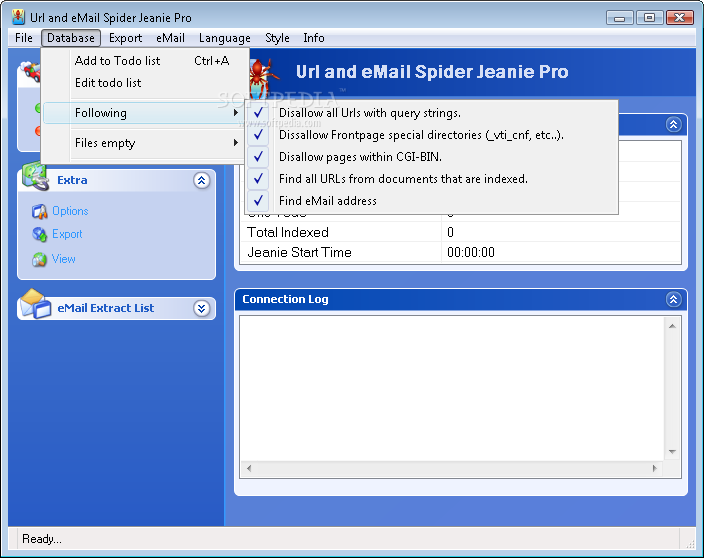Viewport: 704px width, 558px height.
Task: Collapse the Connection Log section
Action: coord(673,299)
